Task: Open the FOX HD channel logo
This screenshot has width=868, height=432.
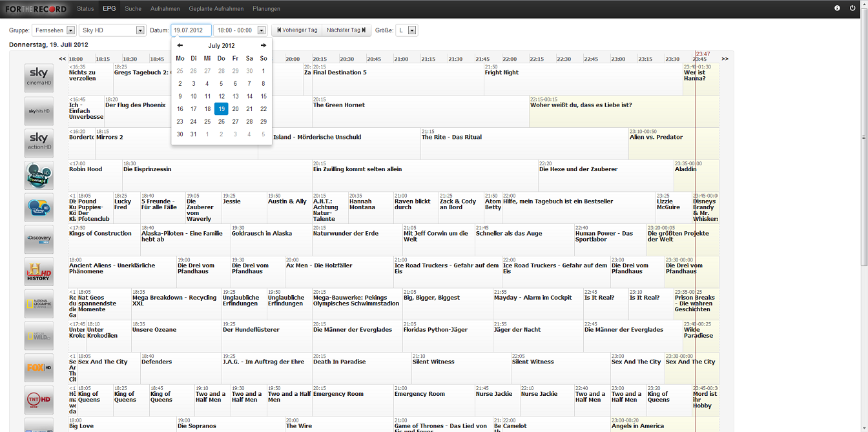Action: [39, 368]
